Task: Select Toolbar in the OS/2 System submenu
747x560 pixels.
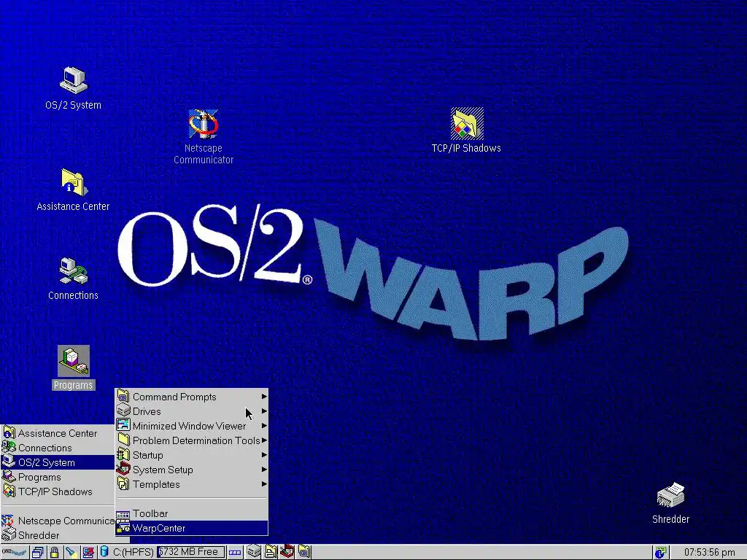Action: (x=192, y=513)
